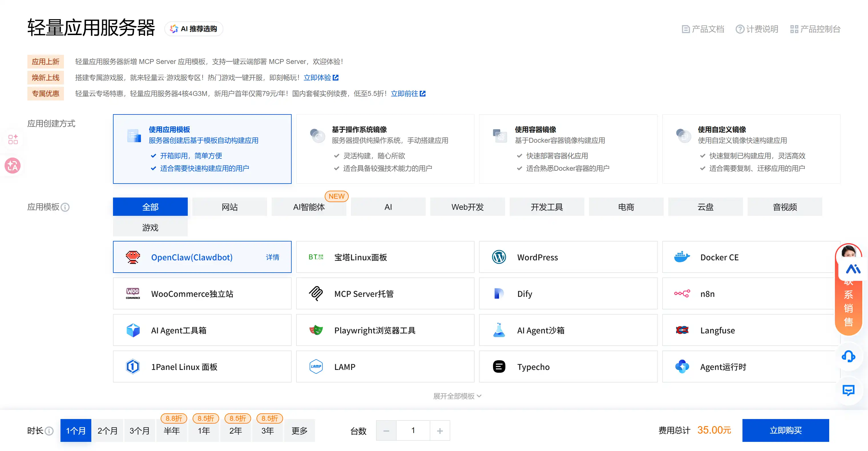Click the translation icon in left sidebar
The width and height of the screenshot is (868, 451).
coord(13,166)
